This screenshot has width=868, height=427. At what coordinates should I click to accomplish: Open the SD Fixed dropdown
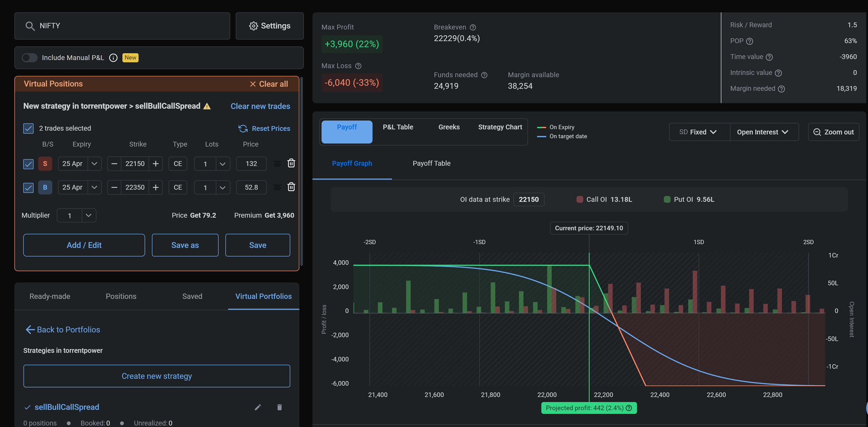[x=699, y=132]
